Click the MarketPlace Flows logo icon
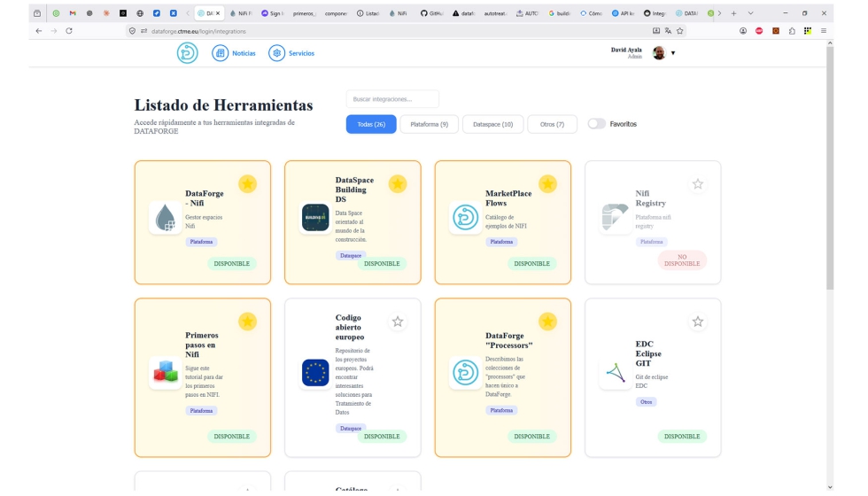868x496 pixels. 465,218
